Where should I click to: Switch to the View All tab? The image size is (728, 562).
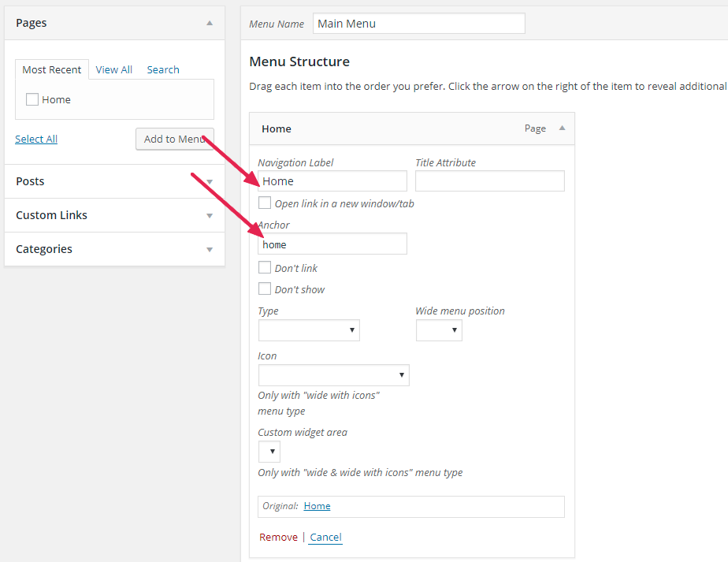pyautogui.click(x=114, y=69)
